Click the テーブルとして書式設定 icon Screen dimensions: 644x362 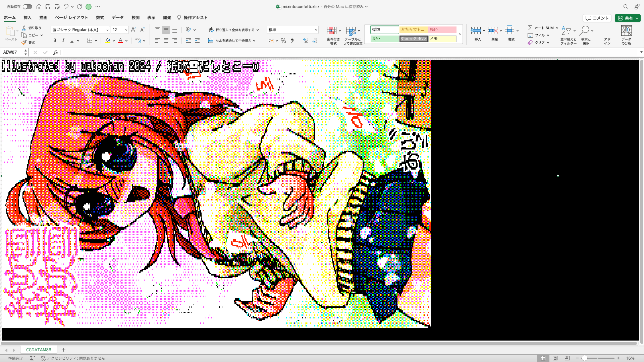click(351, 31)
